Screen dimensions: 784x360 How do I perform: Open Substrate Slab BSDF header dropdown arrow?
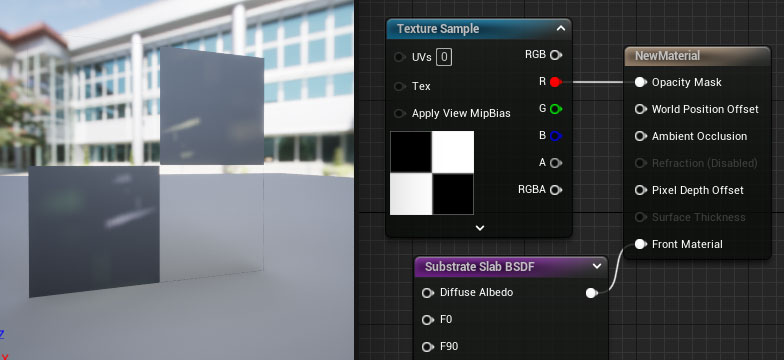(597, 266)
